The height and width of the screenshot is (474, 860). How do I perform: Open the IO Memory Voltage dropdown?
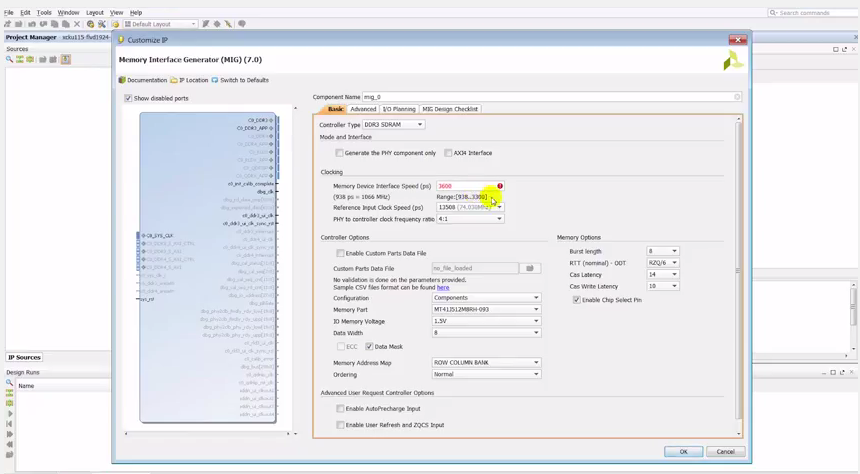pyautogui.click(x=486, y=321)
